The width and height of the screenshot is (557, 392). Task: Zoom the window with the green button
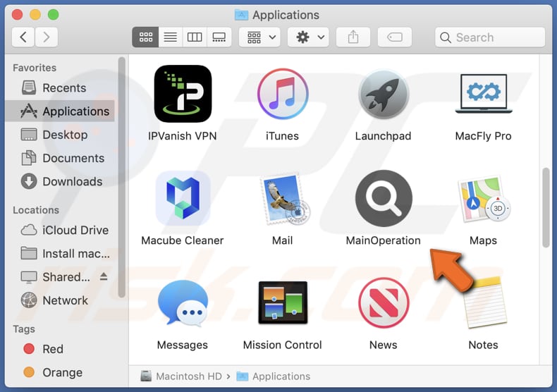pyautogui.click(x=54, y=15)
